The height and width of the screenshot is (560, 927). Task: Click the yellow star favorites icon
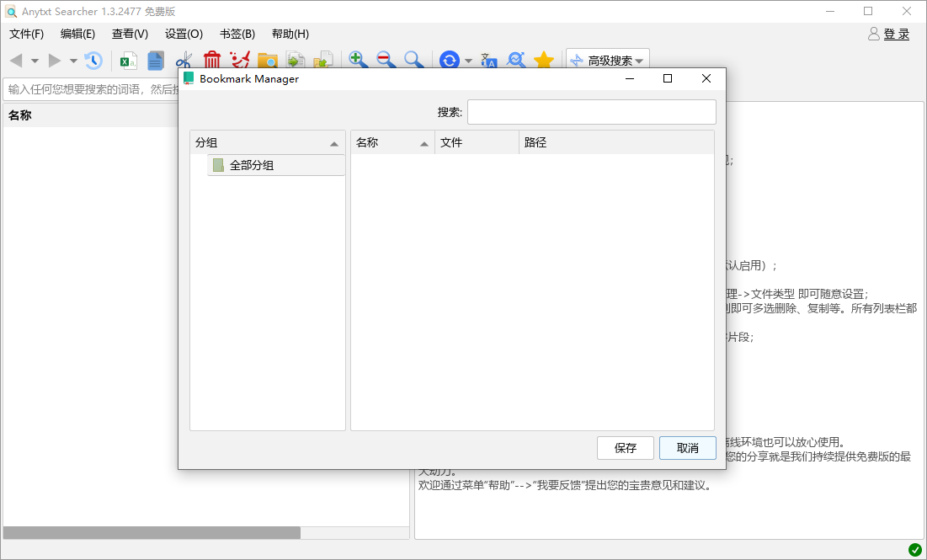544,61
